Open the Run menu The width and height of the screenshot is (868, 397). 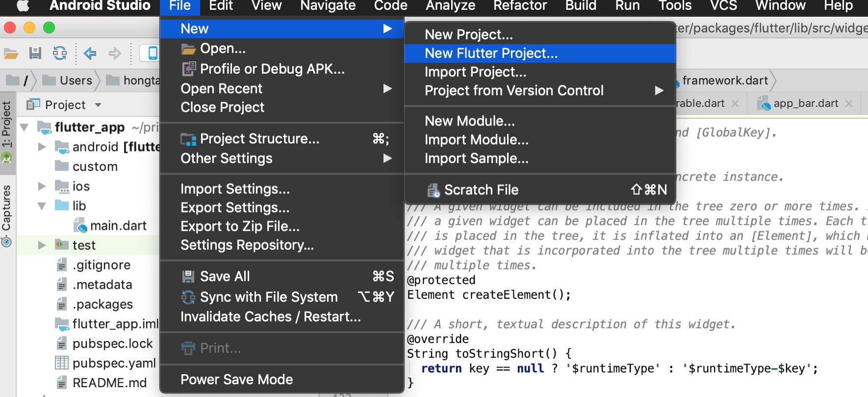(627, 6)
